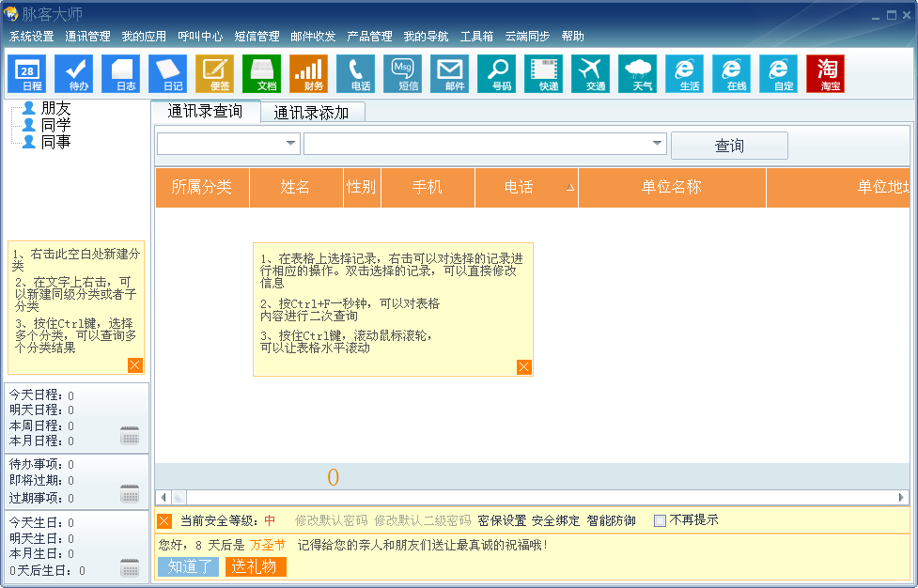The image size is (918, 588).
Task: Click the 知道了 button
Action: coord(189,567)
